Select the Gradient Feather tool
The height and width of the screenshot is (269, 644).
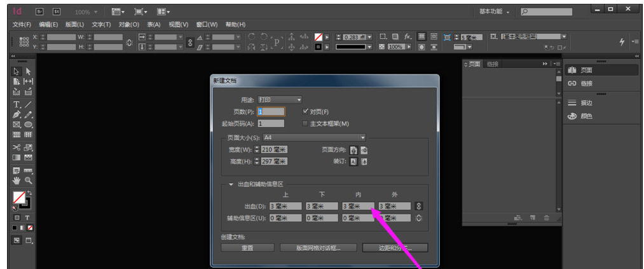pos(29,157)
